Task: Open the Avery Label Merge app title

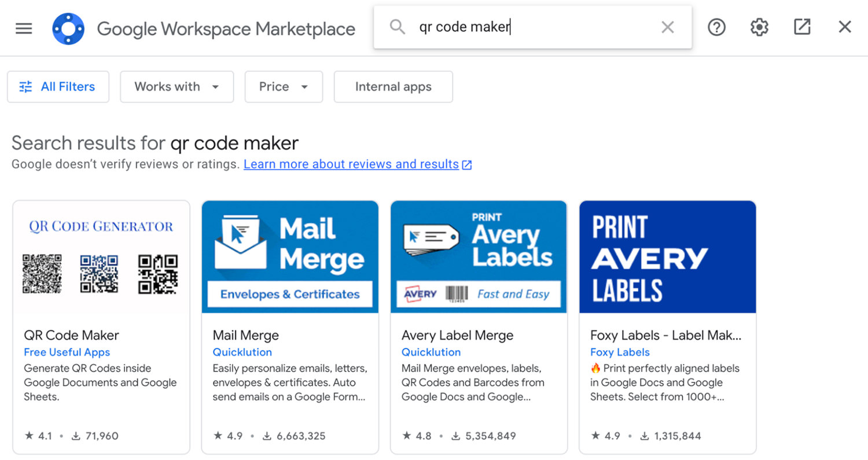Action: tap(458, 335)
